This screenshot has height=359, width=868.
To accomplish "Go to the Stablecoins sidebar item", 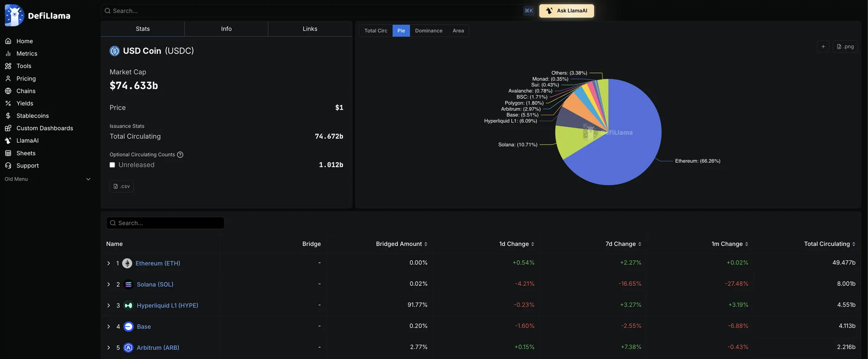I will (33, 116).
